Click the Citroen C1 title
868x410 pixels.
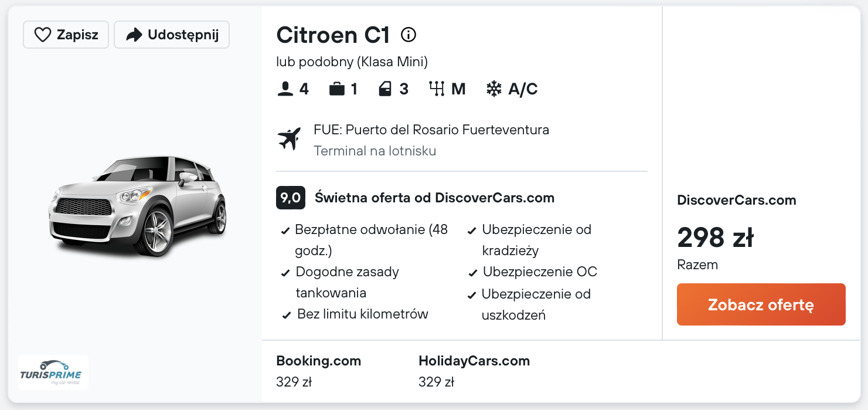click(x=333, y=35)
